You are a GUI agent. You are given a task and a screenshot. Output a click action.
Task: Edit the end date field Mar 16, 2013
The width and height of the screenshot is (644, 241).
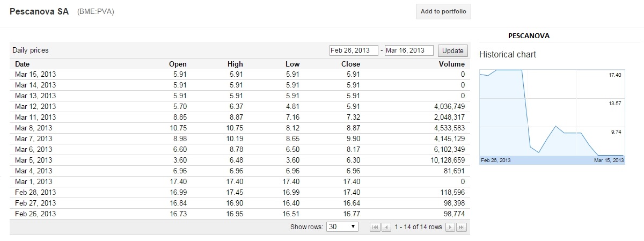[409, 50]
